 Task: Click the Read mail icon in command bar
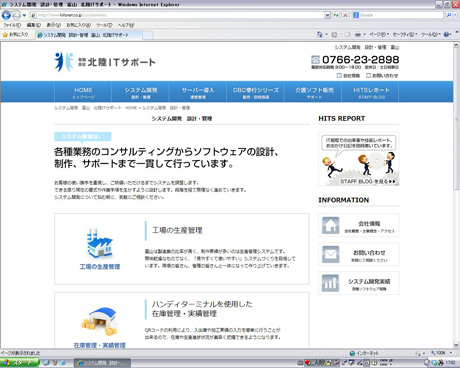click(x=348, y=34)
